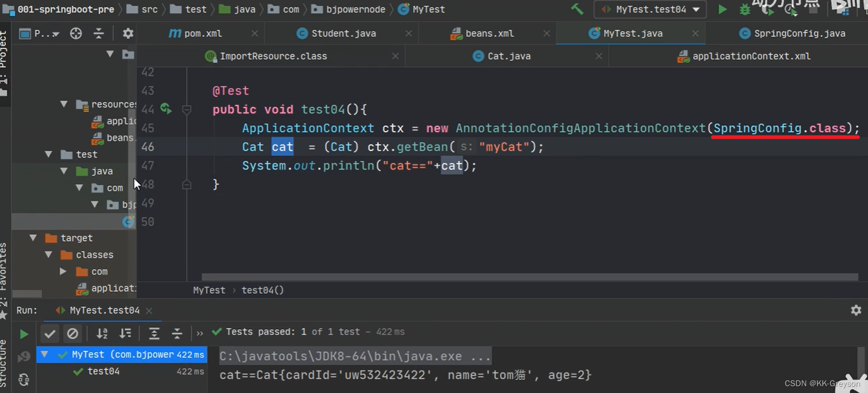The width and height of the screenshot is (868, 393).
Task: Collapse the target folder in the tree
Action: [33, 238]
